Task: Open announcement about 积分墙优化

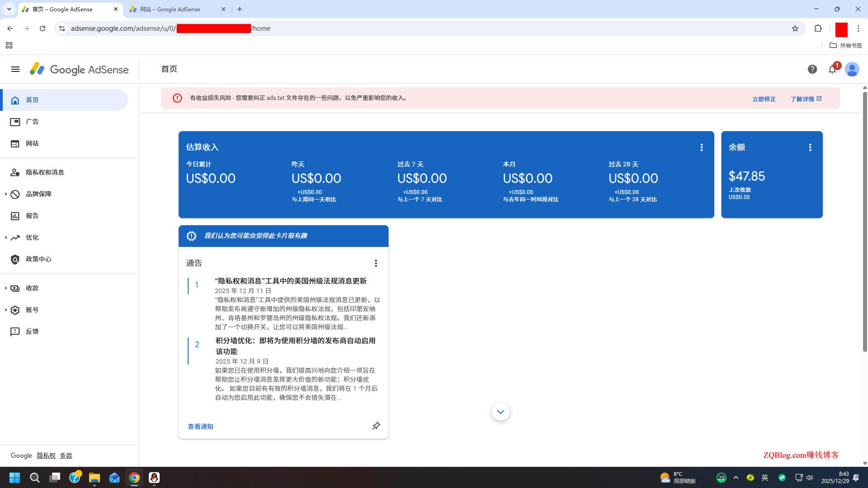Action: (295, 346)
